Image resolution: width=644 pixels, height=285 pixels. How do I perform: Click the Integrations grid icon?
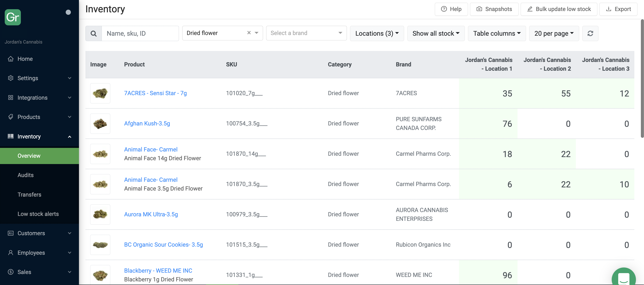pyautogui.click(x=11, y=98)
